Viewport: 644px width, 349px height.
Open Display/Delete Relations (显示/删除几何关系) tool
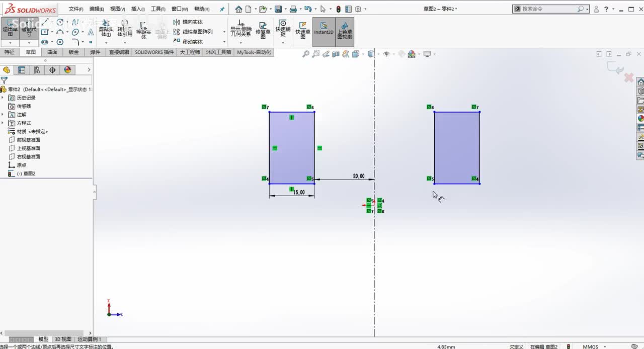pos(240,29)
